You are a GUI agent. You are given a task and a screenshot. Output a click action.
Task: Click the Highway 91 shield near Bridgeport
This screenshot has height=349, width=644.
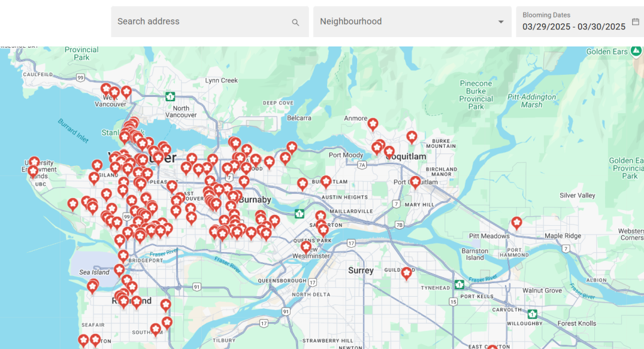tap(197, 287)
